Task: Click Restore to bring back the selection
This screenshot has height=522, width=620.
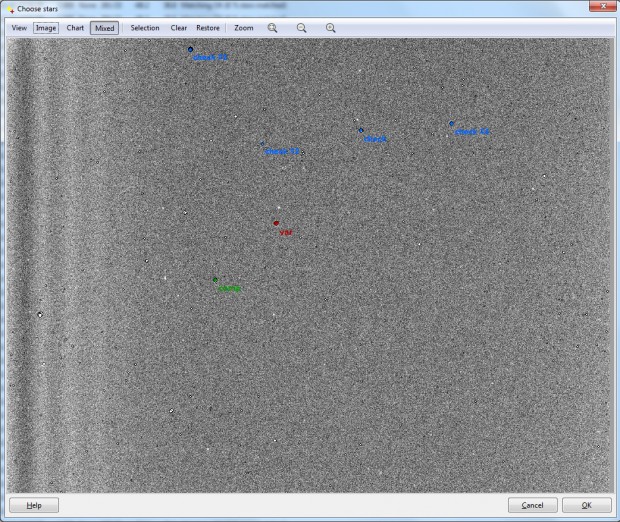Action: (x=208, y=28)
